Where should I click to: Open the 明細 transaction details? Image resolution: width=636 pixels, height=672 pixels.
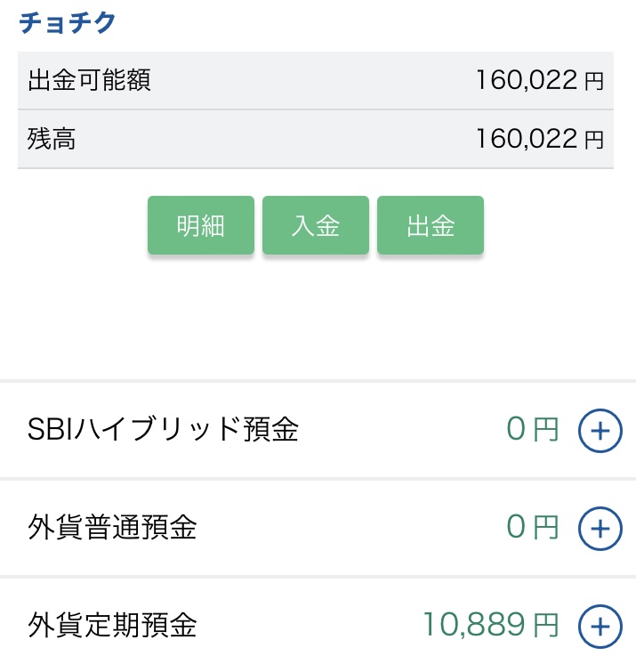coord(200,226)
